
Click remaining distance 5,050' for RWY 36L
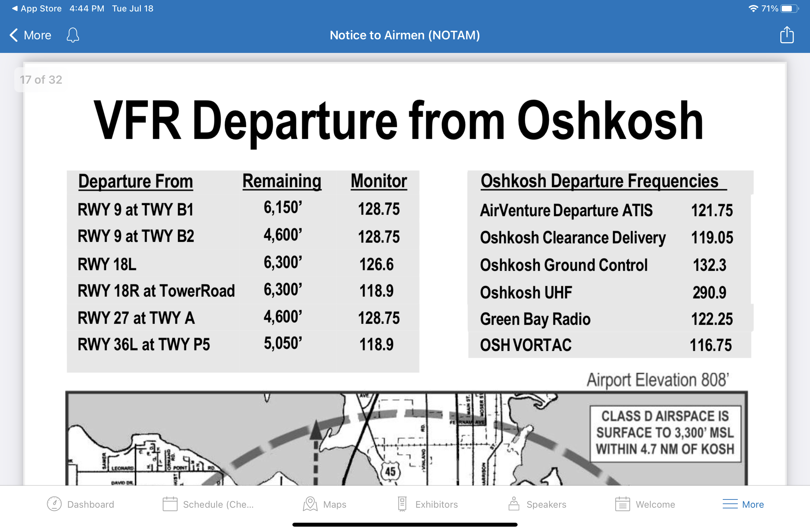click(283, 344)
